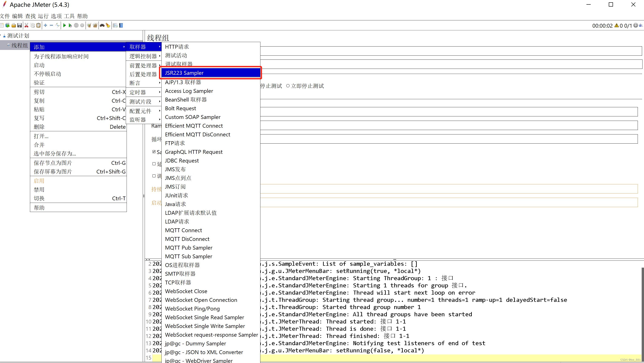
Task: Click the Paste clipboard icon
Action: 38,25
